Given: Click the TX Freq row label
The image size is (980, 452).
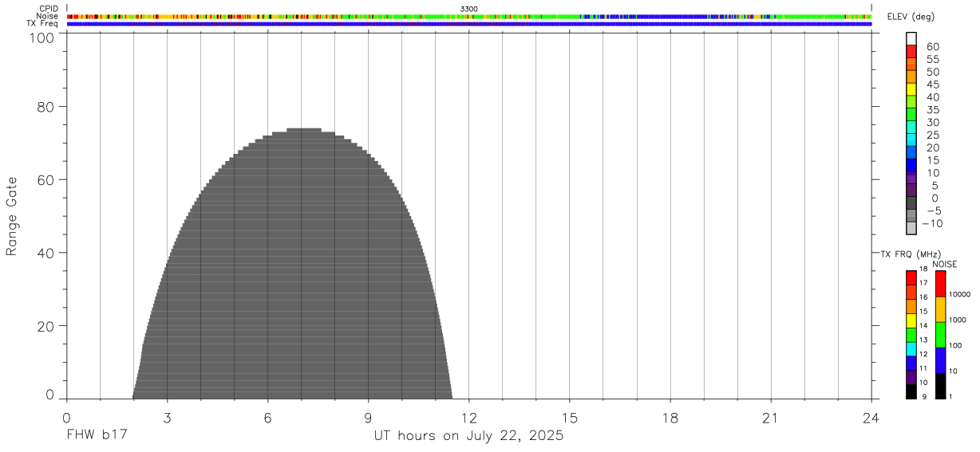Looking at the screenshot, I should 43,23.
